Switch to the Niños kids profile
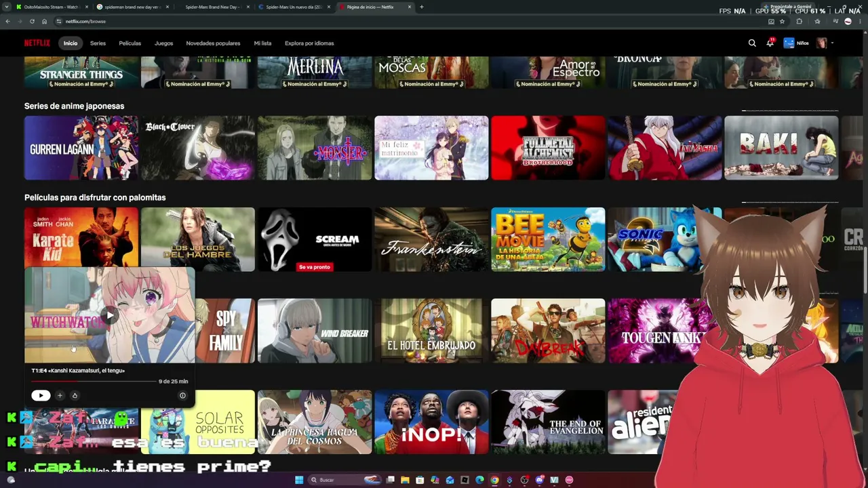Screen dimensions: 868x488 click(796, 43)
